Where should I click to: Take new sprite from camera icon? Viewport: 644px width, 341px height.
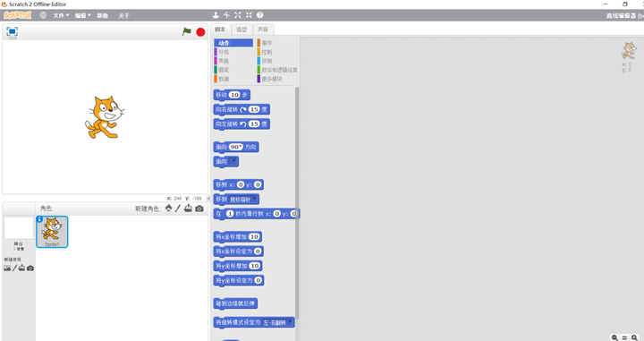[x=199, y=209]
